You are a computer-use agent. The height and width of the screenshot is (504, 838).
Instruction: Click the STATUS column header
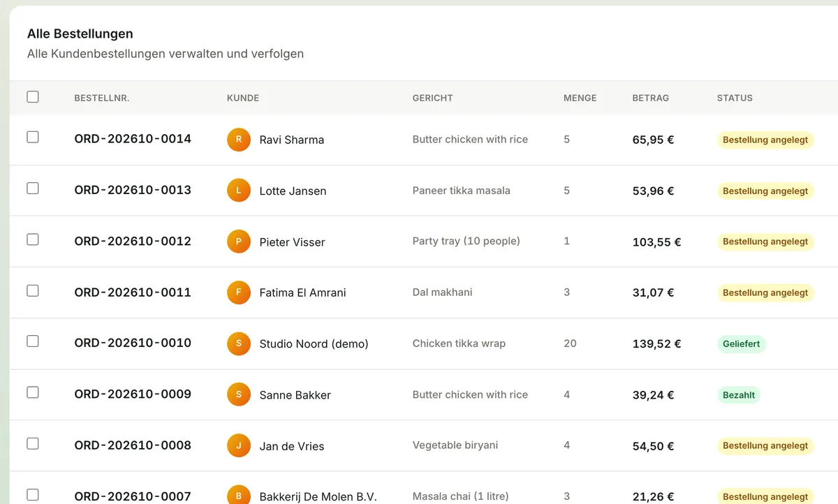(735, 98)
